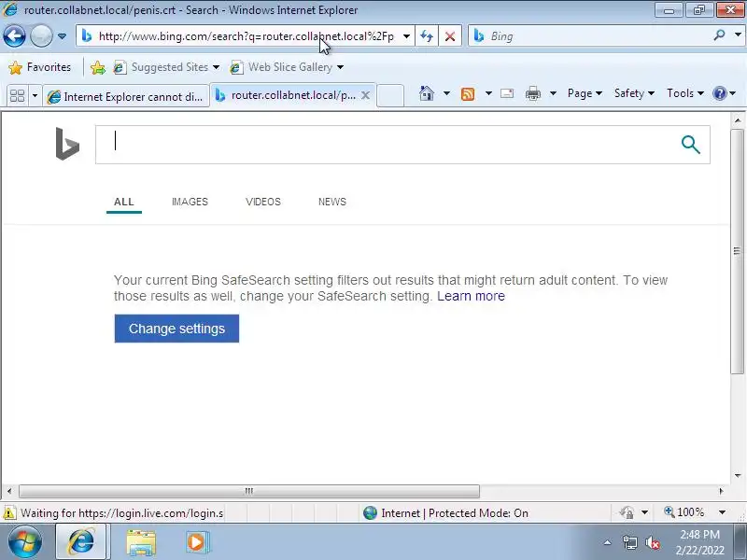Click the status bar warning icon
The image size is (747, 560).
(9, 513)
